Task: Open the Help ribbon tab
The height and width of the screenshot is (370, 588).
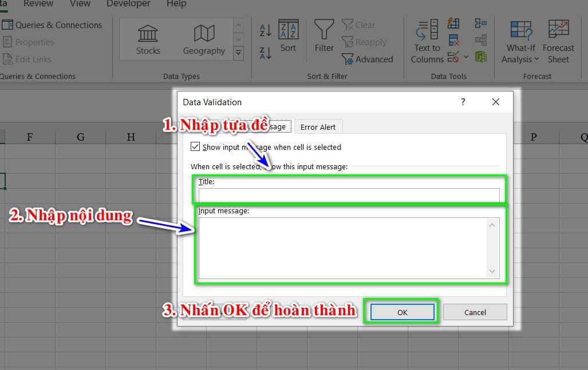Action: [176, 4]
